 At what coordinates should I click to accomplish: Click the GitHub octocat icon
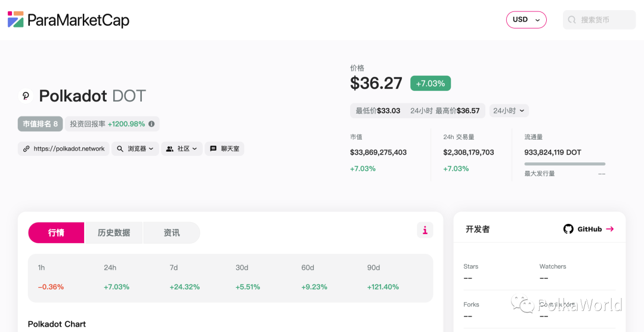click(568, 229)
